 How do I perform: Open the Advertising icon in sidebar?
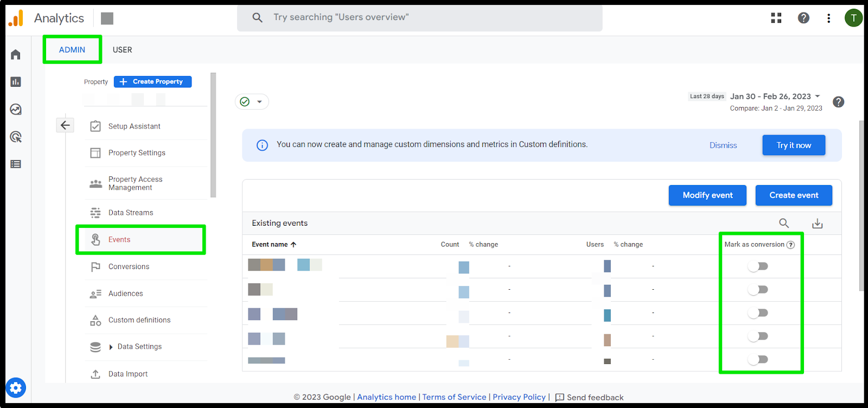click(16, 137)
